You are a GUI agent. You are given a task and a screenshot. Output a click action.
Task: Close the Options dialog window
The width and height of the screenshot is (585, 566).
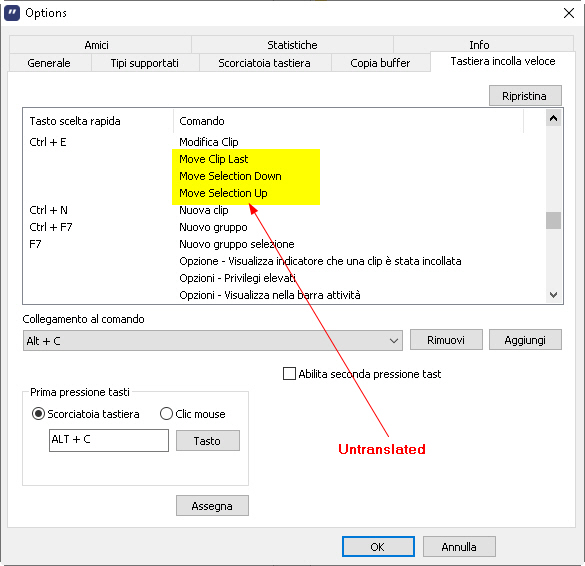569,13
